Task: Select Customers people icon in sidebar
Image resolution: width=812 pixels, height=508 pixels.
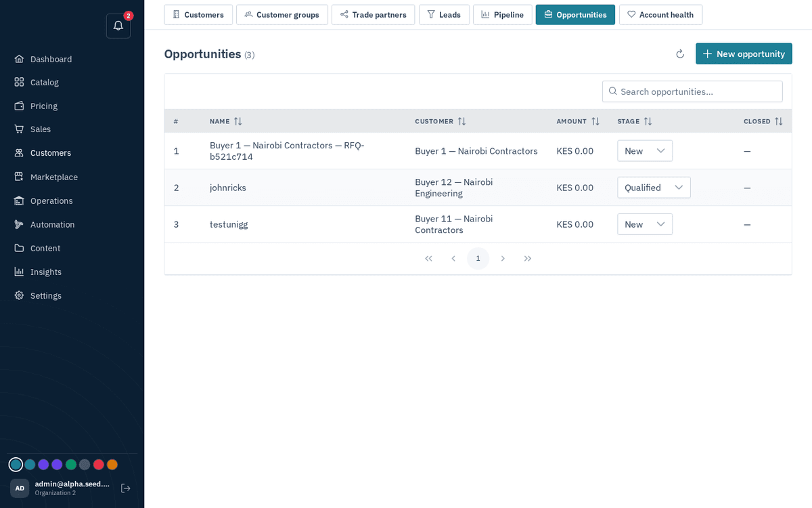Action: pyautogui.click(x=19, y=153)
